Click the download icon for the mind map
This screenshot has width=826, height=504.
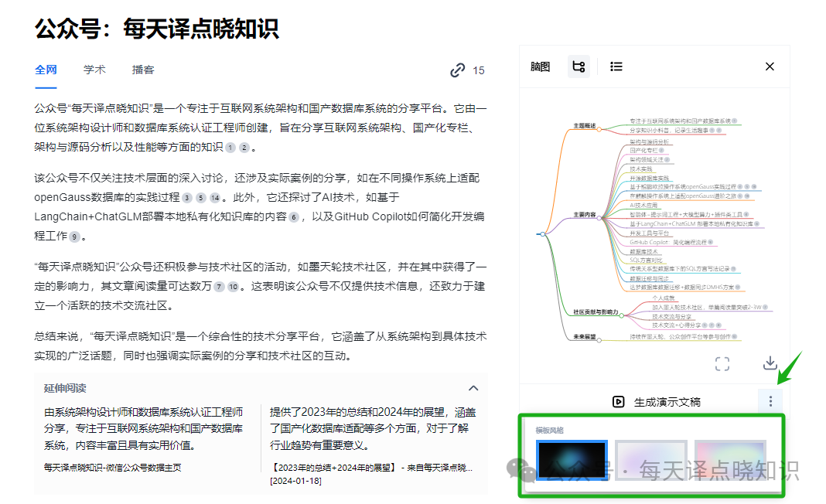(770, 363)
